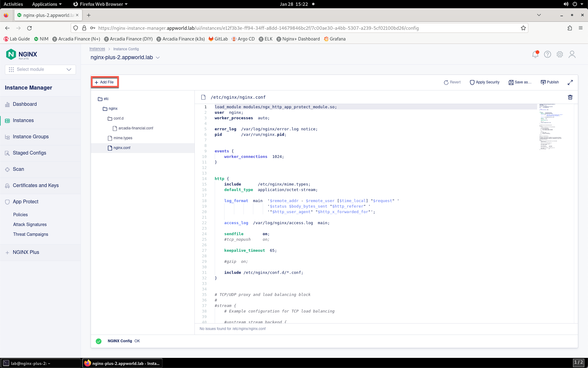Click the Publish button
The width and height of the screenshot is (588, 368).
coord(550,82)
